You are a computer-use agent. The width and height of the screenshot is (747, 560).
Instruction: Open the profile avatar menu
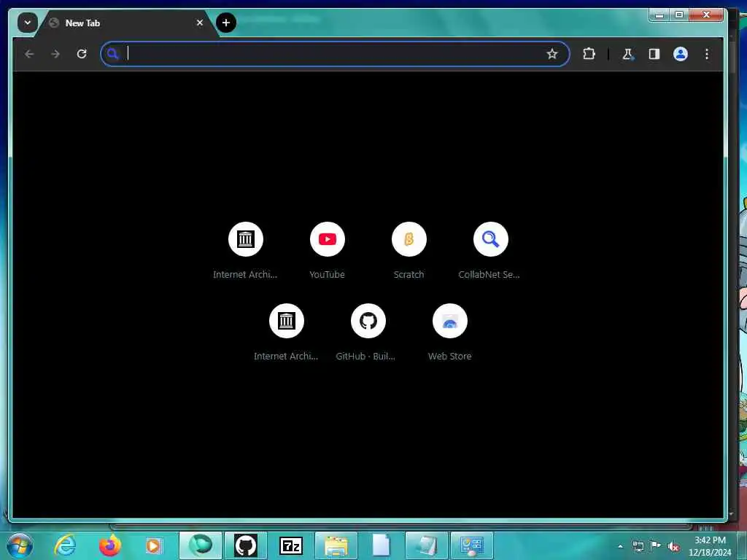coord(681,54)
